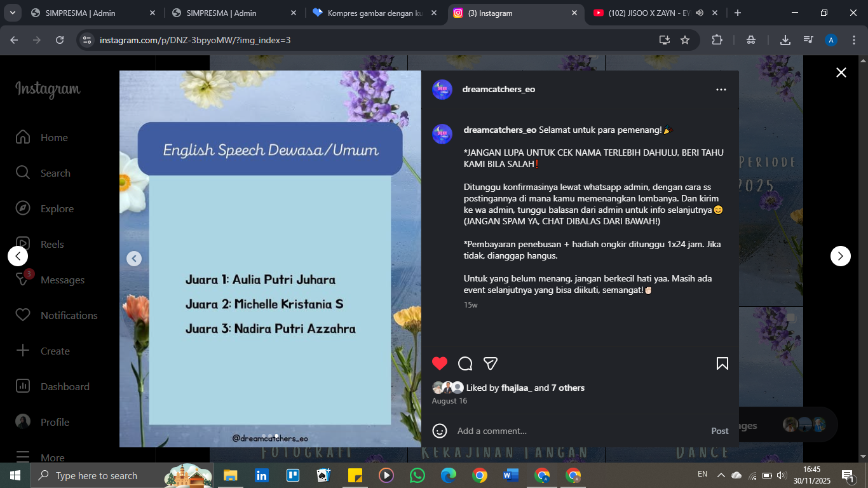The height and width of the screenshot is (488, 868).
Task: Share the post via paper plane icon
Action: (x=490, y=363)
